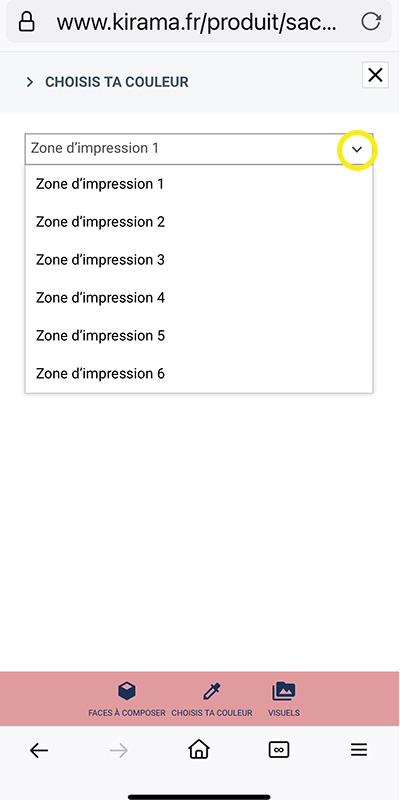Viewport: 400px width, 800px height.
Task: Click the forward navigation arrow
Action: coord(119,750)
